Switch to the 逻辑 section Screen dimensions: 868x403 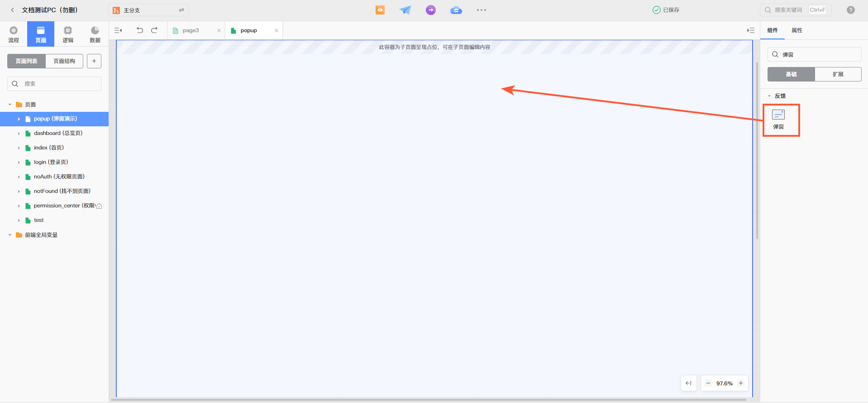[68, 34]
